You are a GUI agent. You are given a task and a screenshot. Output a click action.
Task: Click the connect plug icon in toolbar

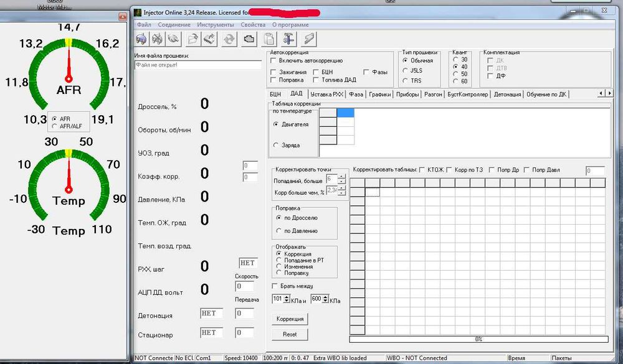[x=141, y=39]
